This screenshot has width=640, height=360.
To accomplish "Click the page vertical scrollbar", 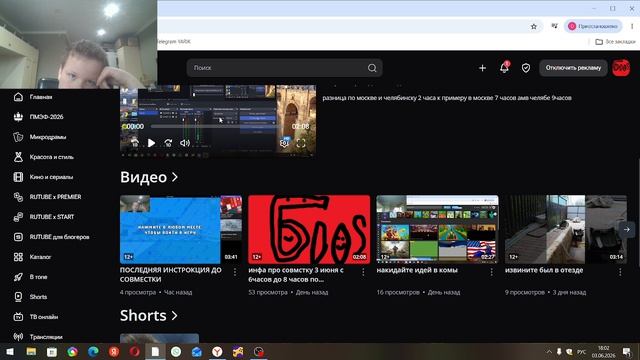I will coord(638,212).
